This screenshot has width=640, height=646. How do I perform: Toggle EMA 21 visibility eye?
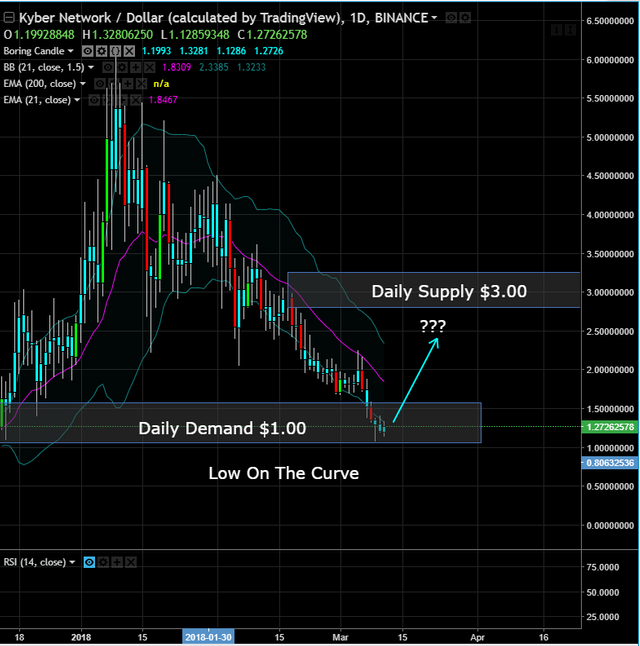[94, 100]
